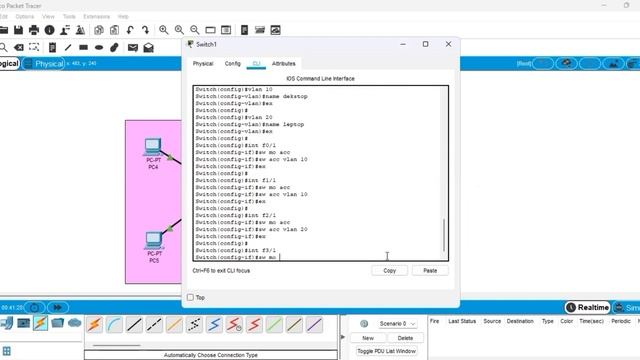Open the View menu
Image resolution: width=640 pixels, height=360 pixels.
pyautogui.click(x=48, y=17)
